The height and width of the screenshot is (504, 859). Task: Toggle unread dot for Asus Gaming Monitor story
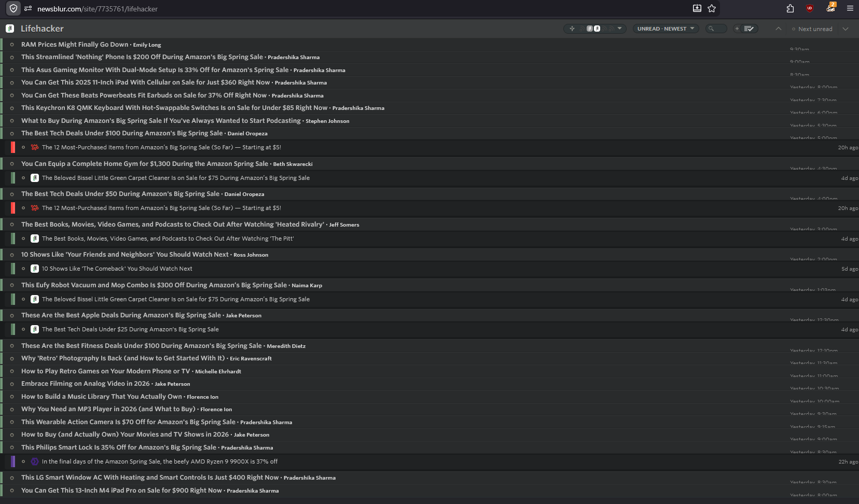coord(12,70)
